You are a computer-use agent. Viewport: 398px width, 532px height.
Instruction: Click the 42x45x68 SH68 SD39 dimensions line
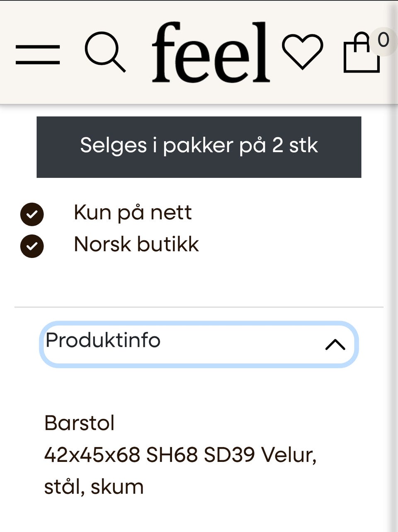point(149,455)
